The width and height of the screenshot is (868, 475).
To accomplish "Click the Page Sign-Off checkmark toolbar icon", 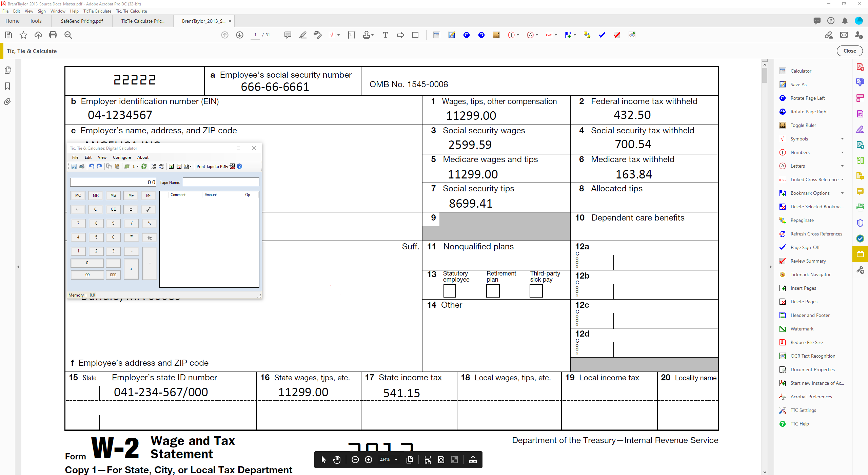I will click(602, 35).
